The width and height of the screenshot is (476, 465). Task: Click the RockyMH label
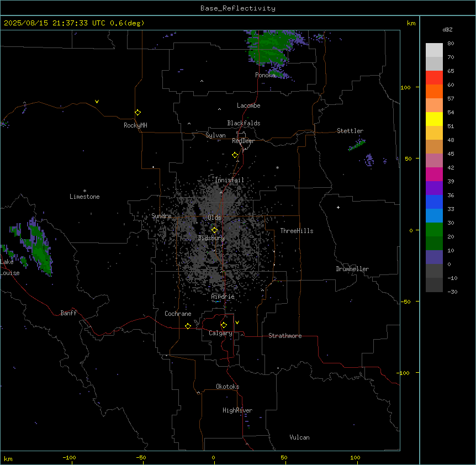coord(135,125)
